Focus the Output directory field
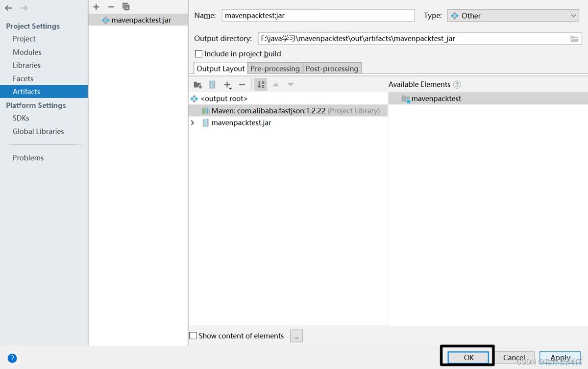 coord(413,39)
